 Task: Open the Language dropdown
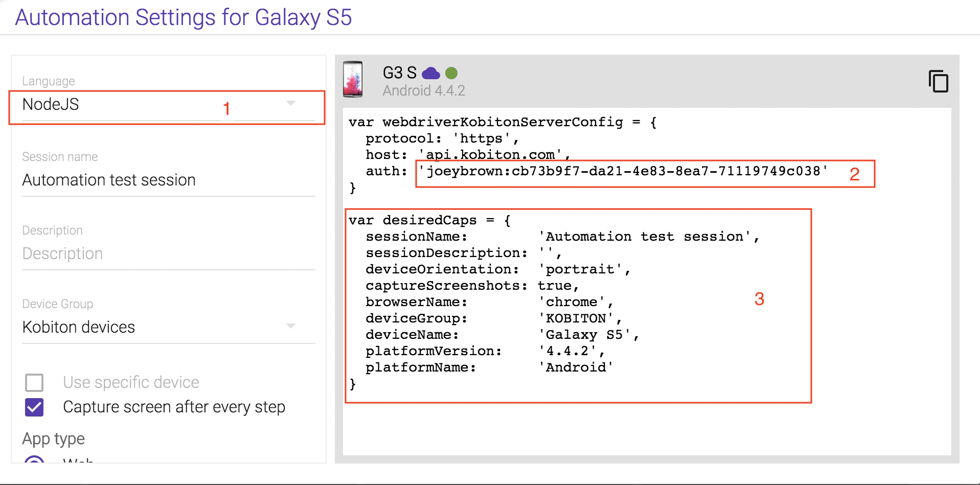tap(153, 104)
